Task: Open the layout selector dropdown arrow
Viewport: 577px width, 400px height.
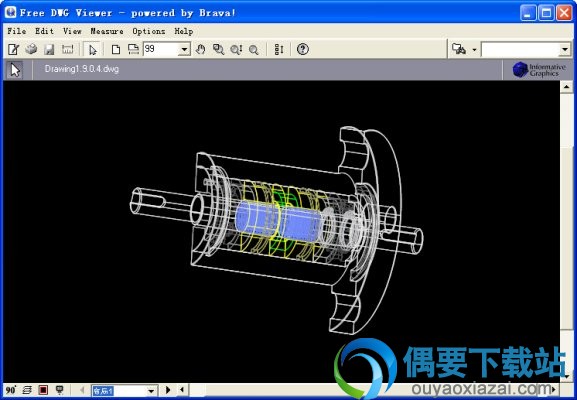Action: [x=151, y=391]
